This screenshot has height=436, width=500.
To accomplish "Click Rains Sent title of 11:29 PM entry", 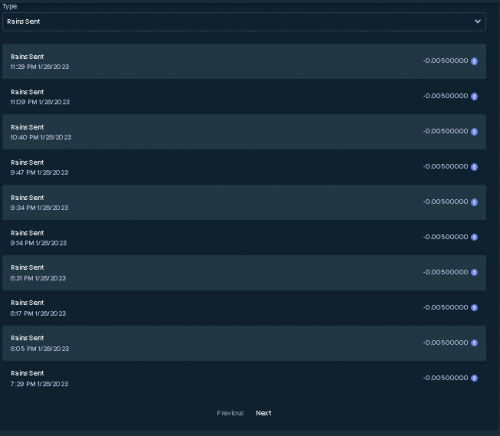I will 27,57.
